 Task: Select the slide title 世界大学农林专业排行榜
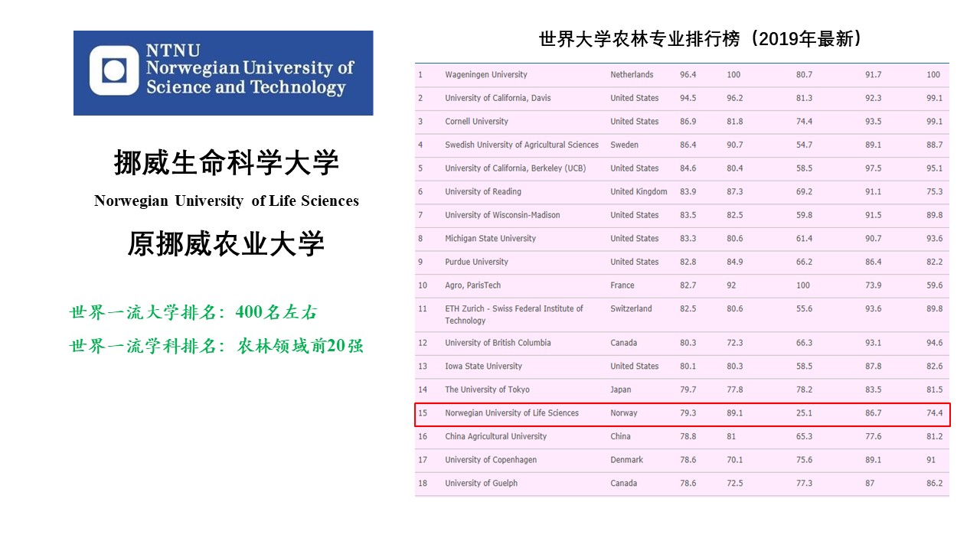[x=640, y=39]
